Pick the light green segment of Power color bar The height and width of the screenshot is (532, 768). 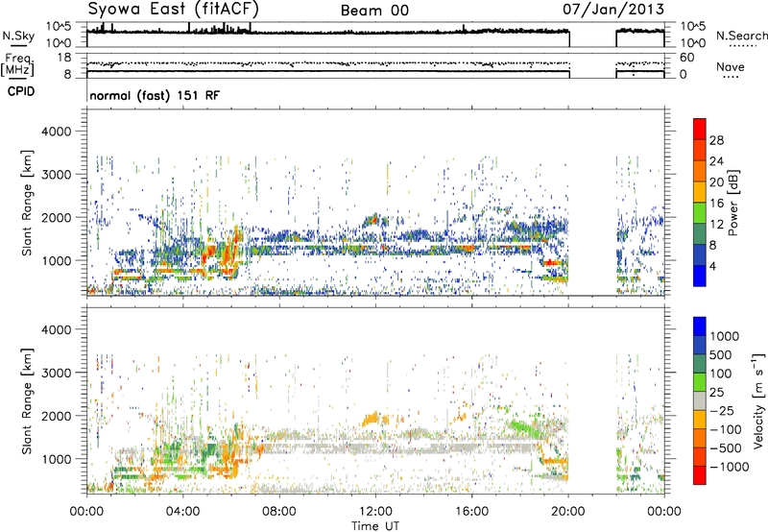[x=700, y=213]
